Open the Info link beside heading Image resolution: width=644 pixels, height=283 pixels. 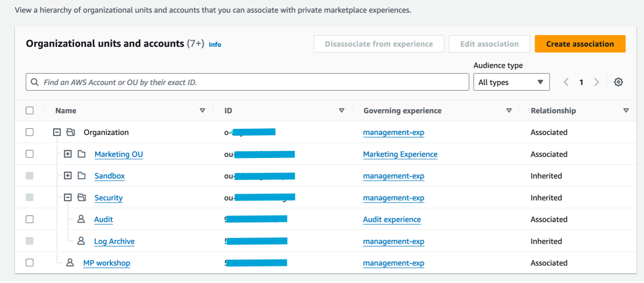click(x=215, y=45)
